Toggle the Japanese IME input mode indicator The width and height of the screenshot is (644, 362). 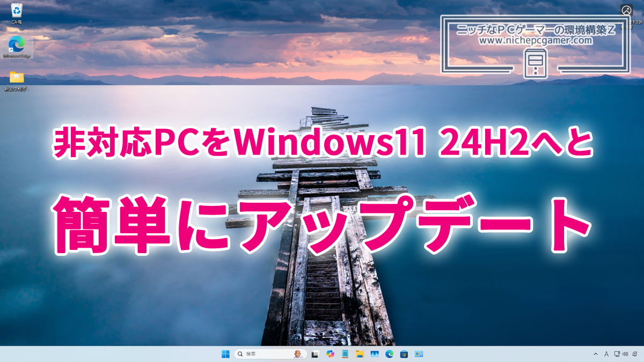pyautogui.click(x=606, y=354)
